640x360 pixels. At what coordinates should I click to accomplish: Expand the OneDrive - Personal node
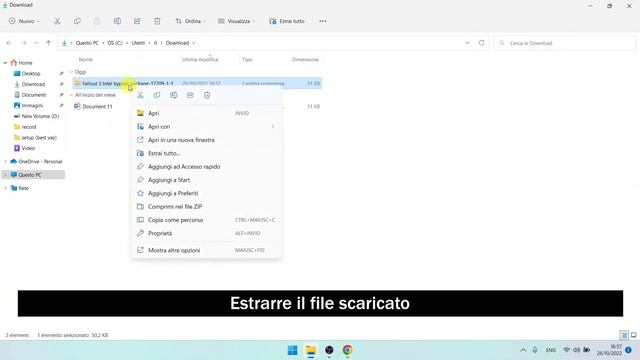pyautogui.click(x=5, y=162)
